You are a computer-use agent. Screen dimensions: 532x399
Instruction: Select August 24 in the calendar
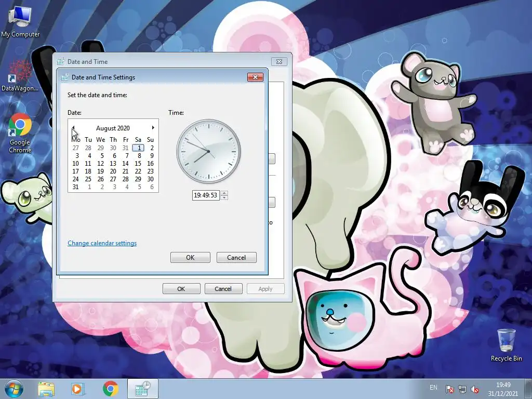(76, 179)
